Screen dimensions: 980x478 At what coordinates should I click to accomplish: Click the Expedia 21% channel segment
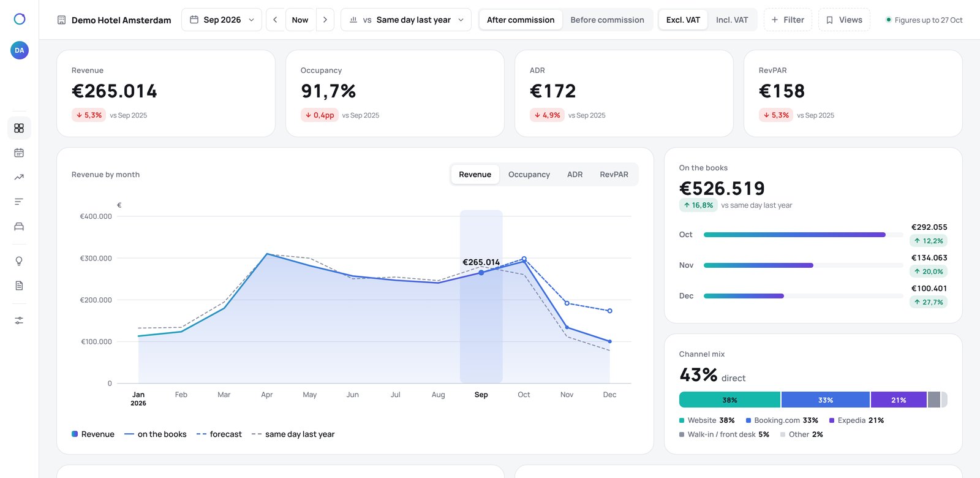click(899, 400)
